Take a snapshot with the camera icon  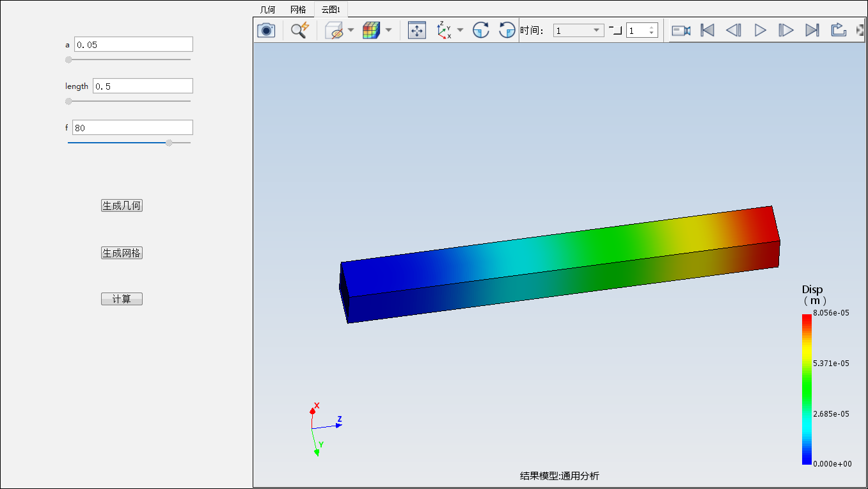tap(266, 30)
